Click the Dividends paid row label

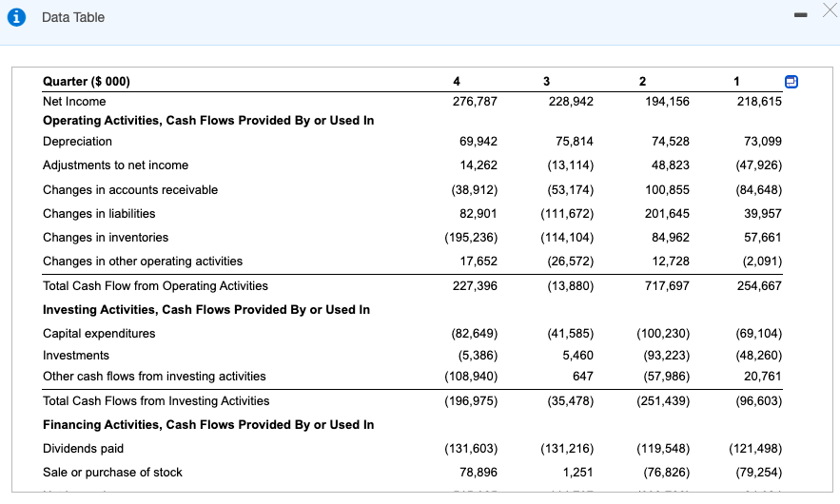click(x=83, y=448)
